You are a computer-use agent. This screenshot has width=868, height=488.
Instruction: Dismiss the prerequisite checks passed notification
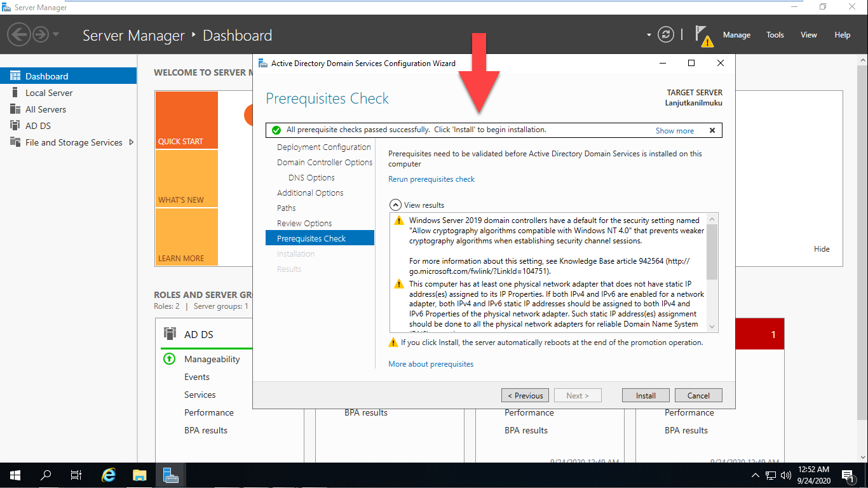[x=712, y=130]
